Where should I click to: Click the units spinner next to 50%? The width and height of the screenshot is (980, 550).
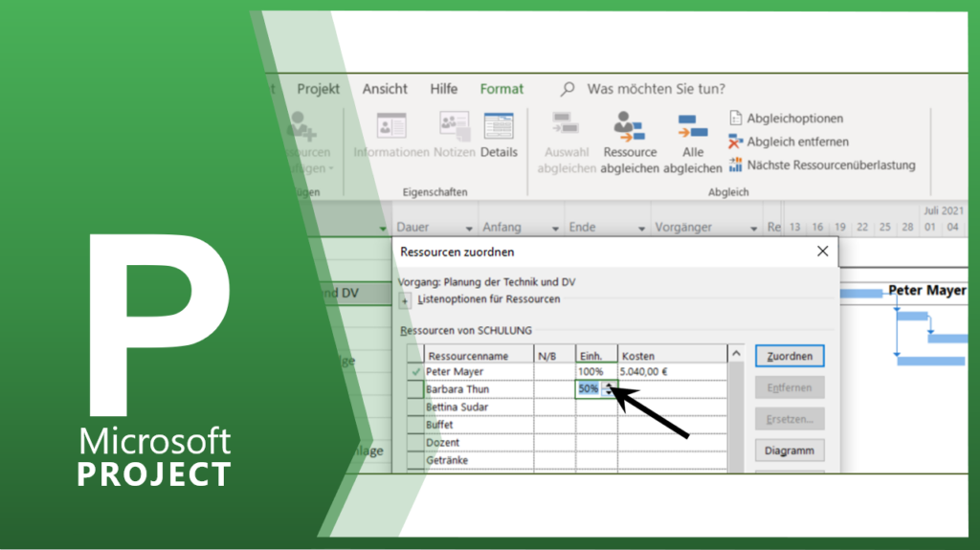(x=609, y=388)
